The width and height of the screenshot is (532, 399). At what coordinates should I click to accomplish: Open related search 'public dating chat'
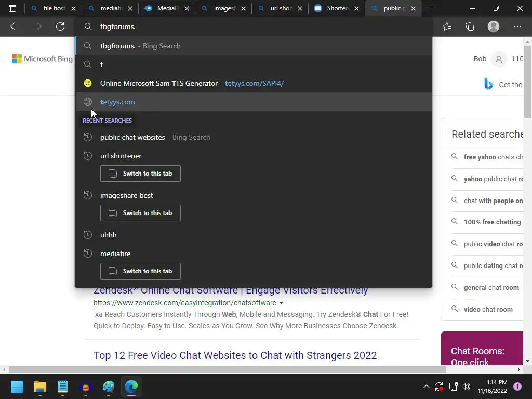pos(493,265)
